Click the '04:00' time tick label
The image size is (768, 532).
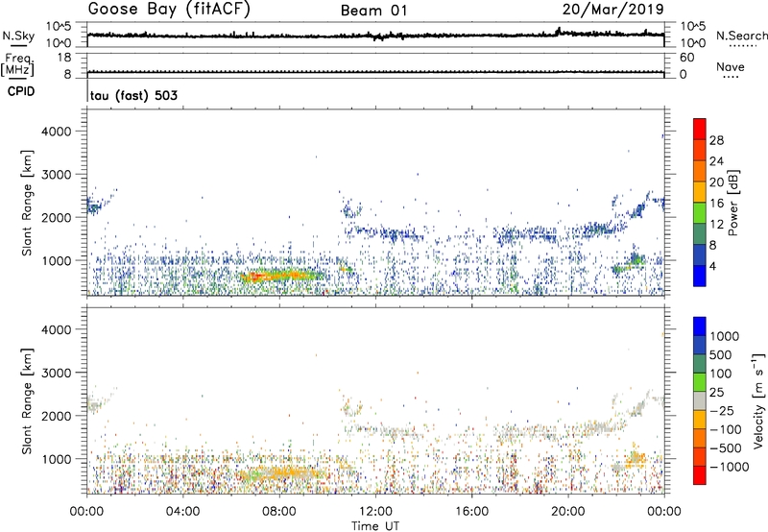pos(183,512)
